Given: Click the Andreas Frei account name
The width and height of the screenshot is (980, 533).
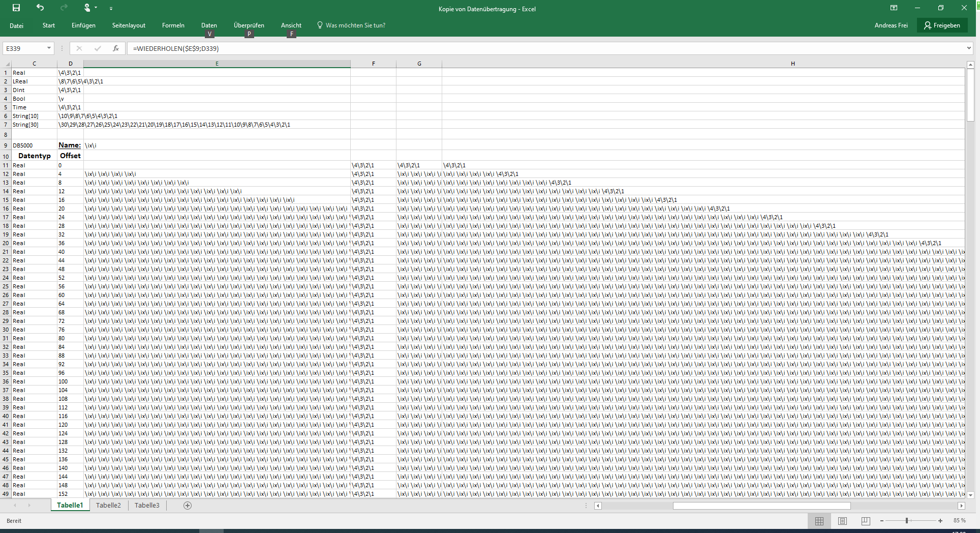Looking at the screenshot, I should click(891, 25).
